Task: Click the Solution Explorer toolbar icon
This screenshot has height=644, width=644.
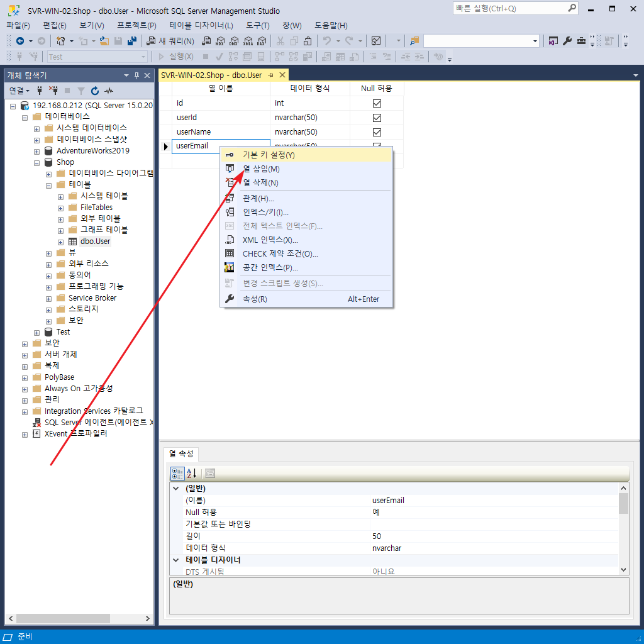Action: tap(553, 41)
